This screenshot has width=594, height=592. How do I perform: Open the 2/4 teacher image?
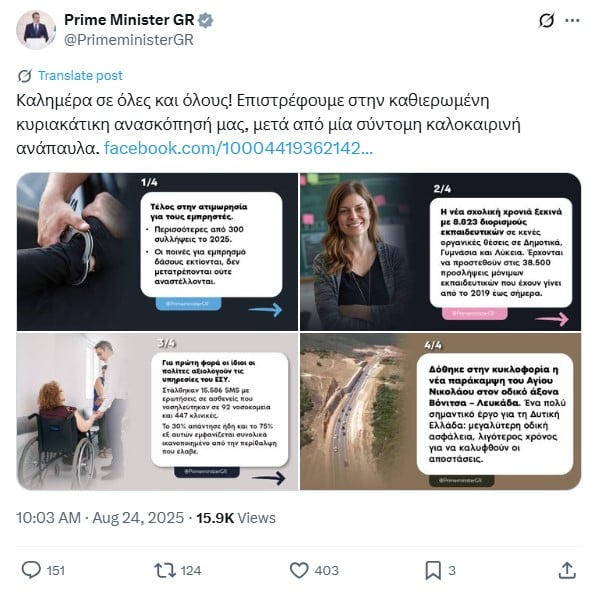pos(441,251)
